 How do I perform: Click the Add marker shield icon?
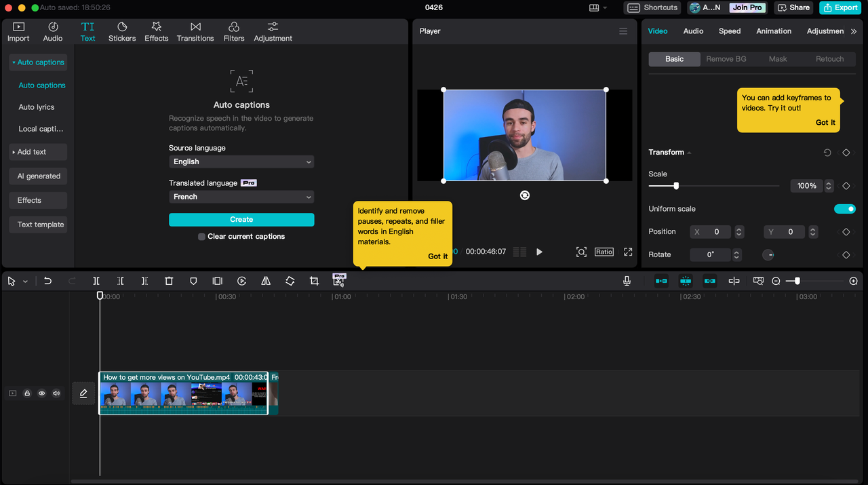[193, 281]
